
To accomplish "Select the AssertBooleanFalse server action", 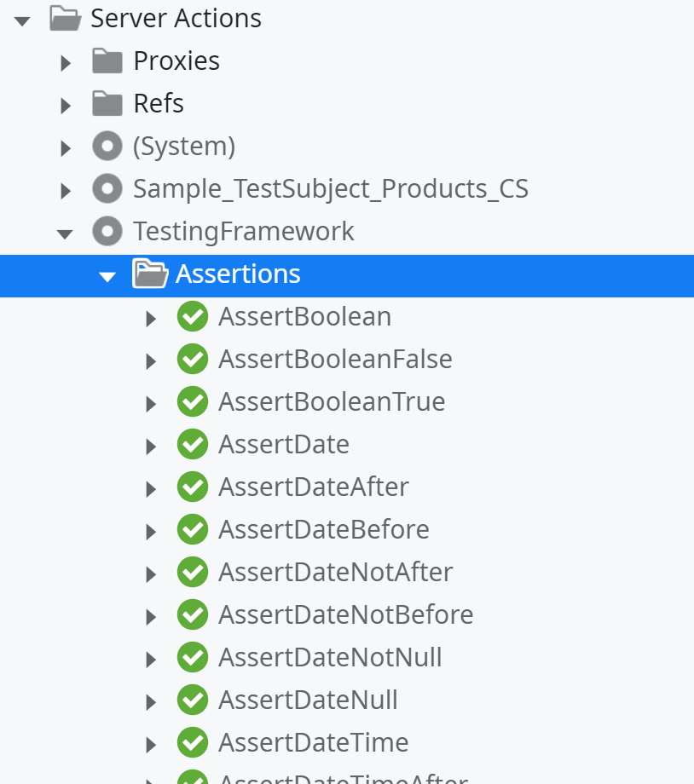I will (335, 360).
